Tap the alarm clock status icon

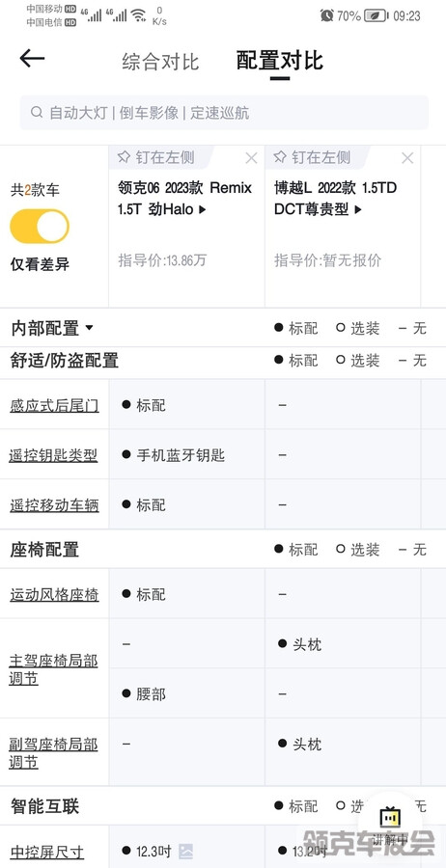(326, 16)
